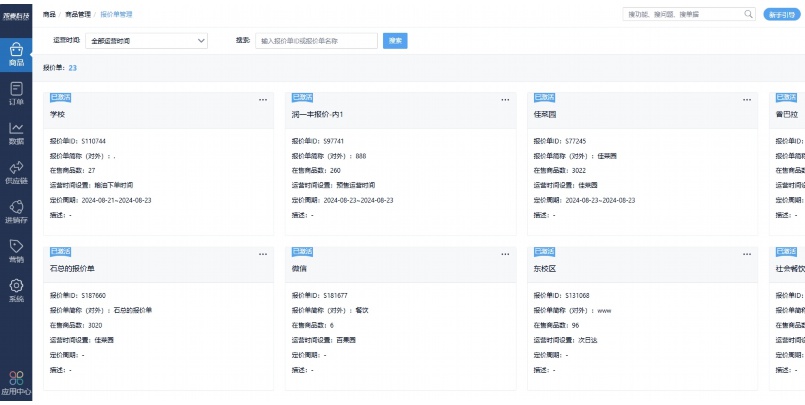The width and height of the screenshot is (805, 405).
Task: Click 商品 in the breadcrumb
Action: pos(49,15)
